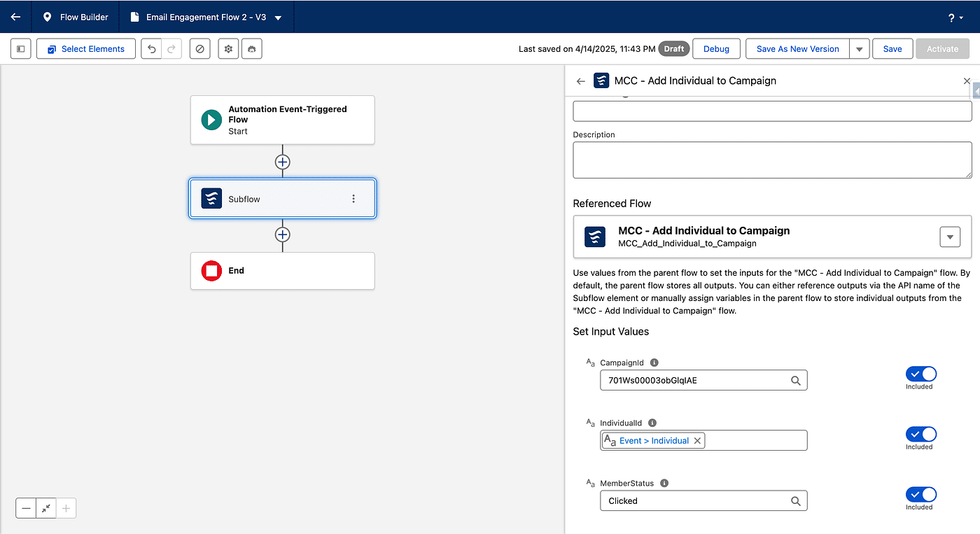The image size is (980, 534).
Task: Open Email Engagement Flow version dropdown
Action: [278, 17]
